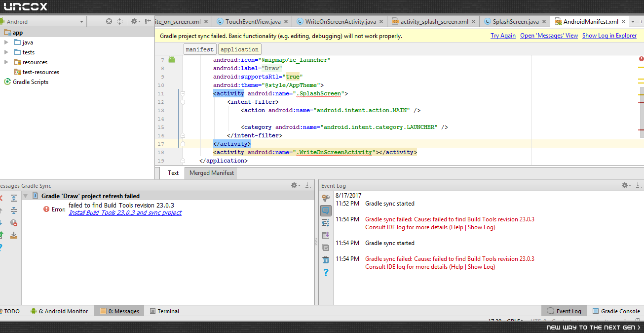Click the collapse-all icon in the Project panel header

[x=119, y=21]
